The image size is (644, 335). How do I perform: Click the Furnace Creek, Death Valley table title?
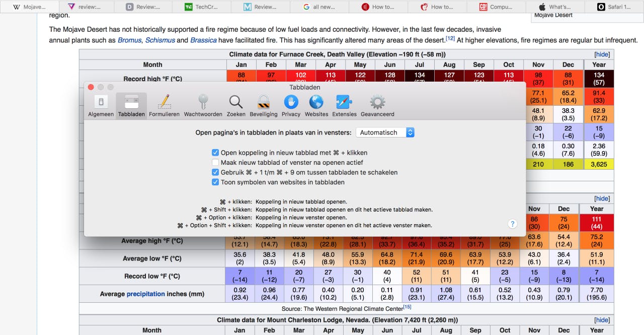pos(337,54)
